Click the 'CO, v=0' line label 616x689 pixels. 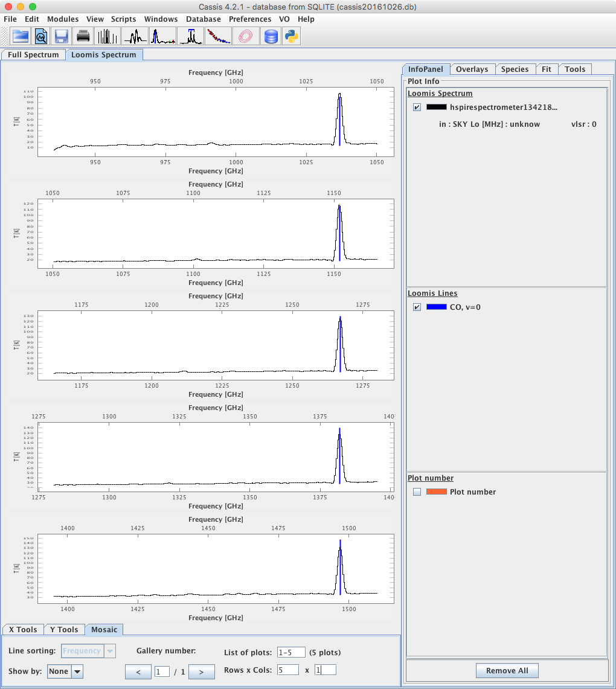[465, 307]
